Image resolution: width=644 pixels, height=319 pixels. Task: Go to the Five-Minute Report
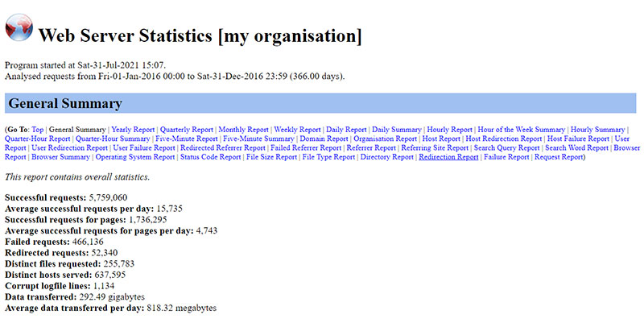pyautogui.click(x=187, y=139)
